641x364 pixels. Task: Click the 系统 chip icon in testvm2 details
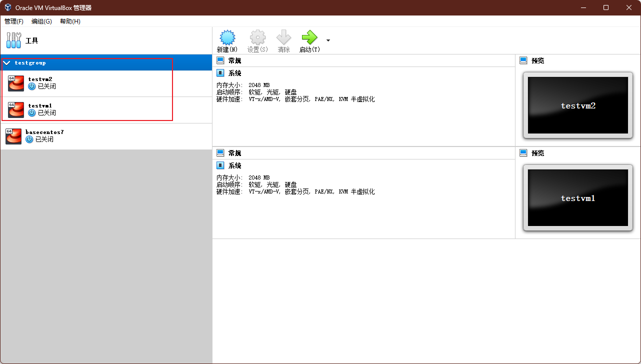pyautogui.click(x=220, y=73)
